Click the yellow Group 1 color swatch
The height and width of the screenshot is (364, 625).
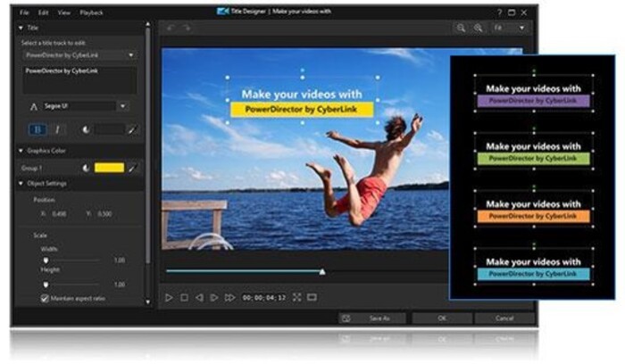pos(109,167)
